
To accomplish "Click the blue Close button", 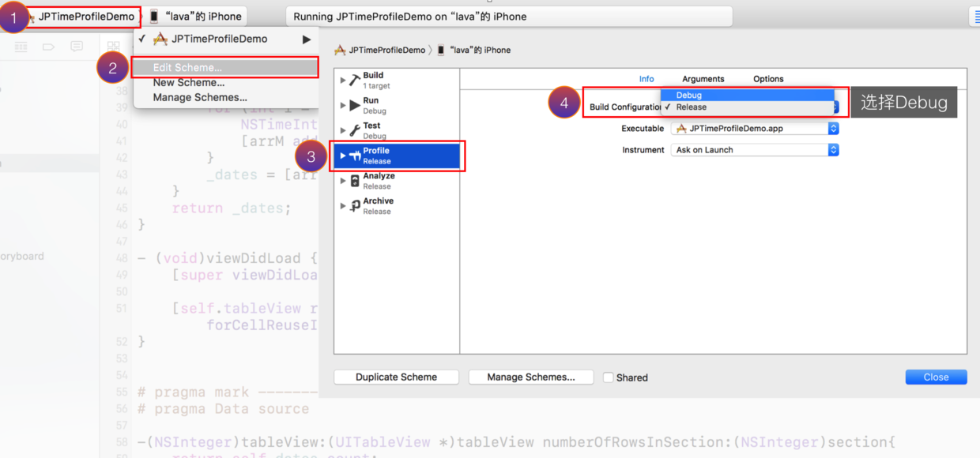I will [936, 377].
